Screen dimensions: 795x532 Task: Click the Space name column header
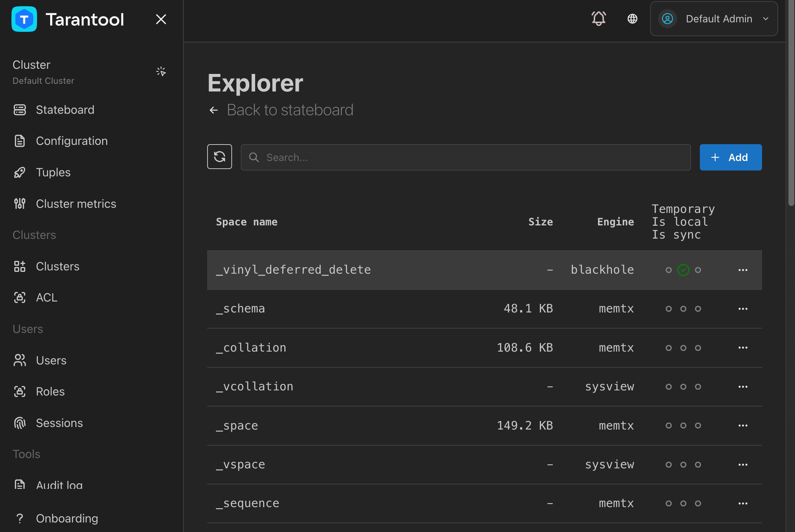(x=247, y=222)
